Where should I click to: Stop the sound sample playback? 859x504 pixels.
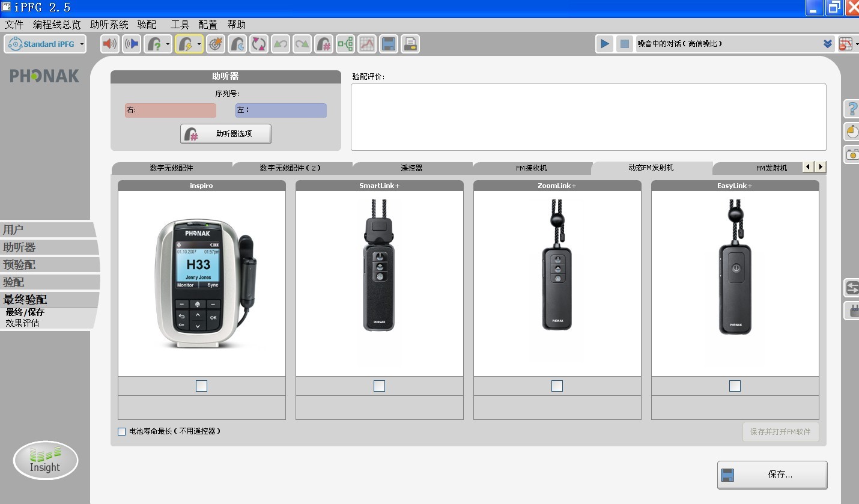[625, 44]
